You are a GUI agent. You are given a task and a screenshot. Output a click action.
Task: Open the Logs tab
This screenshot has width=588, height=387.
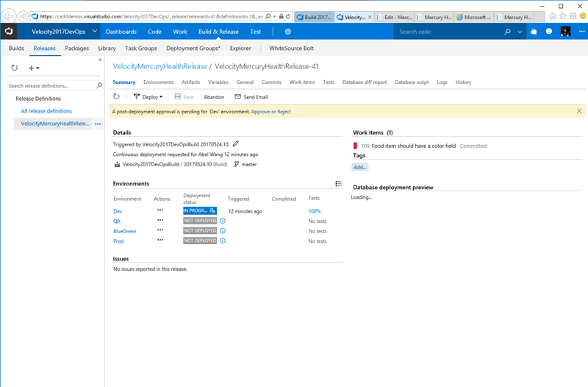pos(442,82)
